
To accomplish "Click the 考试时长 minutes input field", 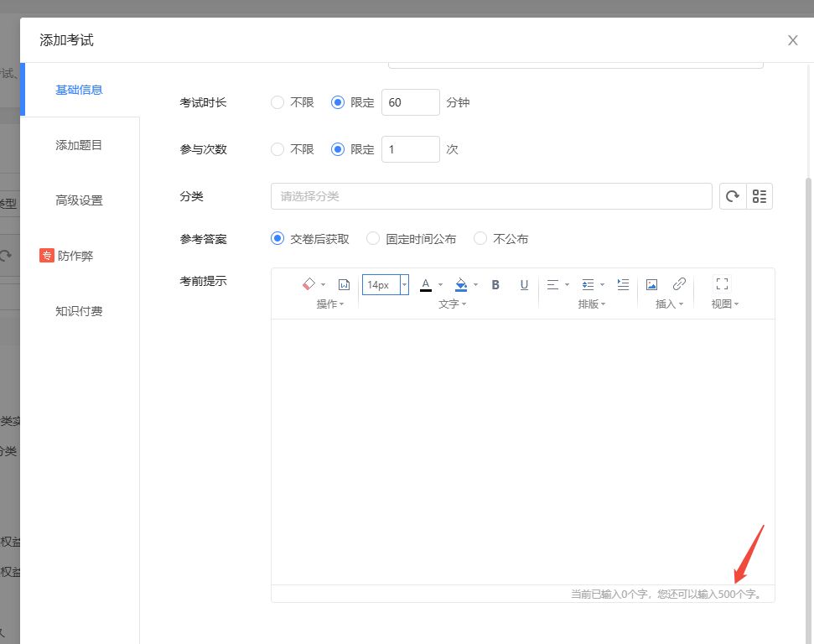I will 410,102.
